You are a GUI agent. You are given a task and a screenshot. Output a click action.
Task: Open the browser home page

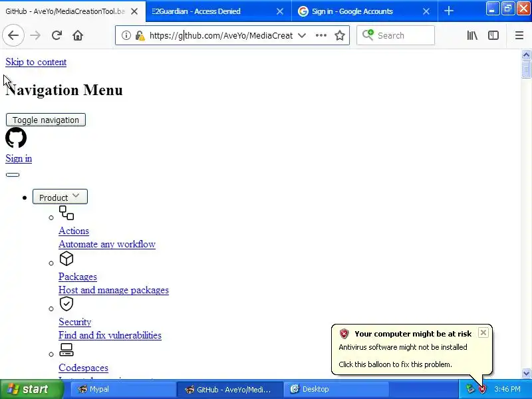[x=78, y=35]
